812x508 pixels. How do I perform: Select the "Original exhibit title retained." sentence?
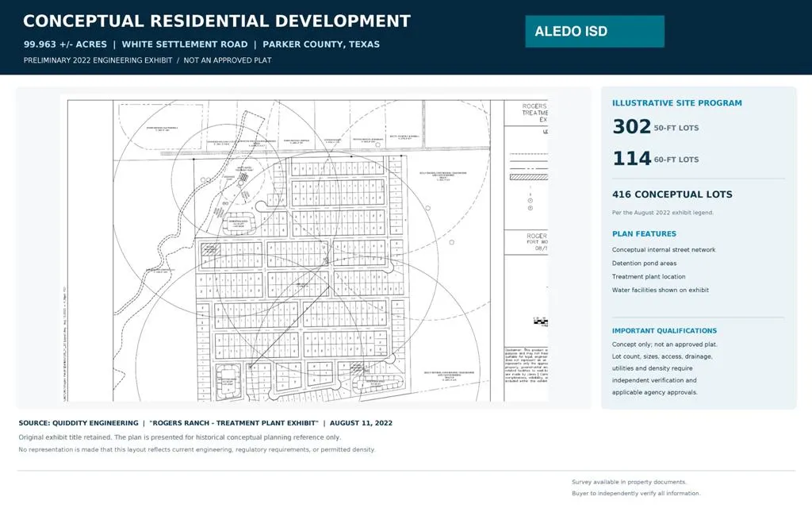65,437
